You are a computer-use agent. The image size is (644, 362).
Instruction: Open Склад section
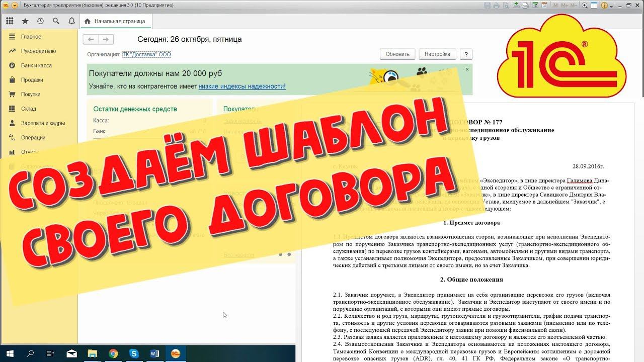(29, 109)
